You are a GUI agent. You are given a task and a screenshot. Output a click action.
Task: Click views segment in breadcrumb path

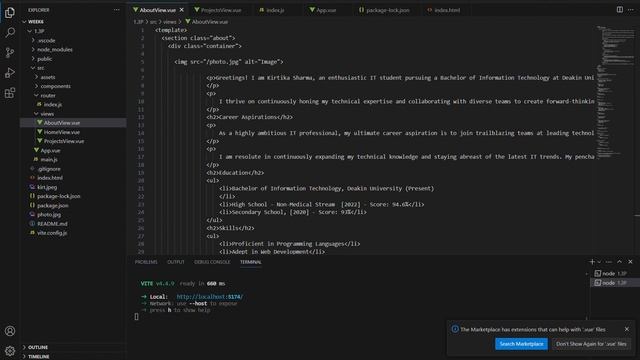(x=169, y=22)
